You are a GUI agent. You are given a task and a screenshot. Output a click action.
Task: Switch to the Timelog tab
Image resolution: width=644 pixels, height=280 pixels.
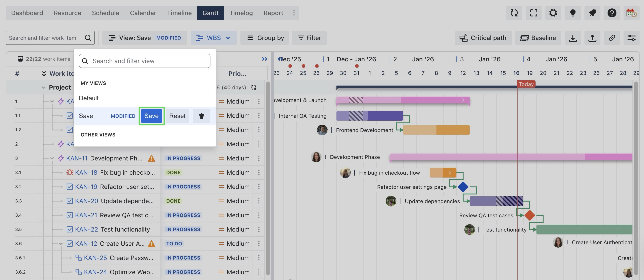(241, 13)
